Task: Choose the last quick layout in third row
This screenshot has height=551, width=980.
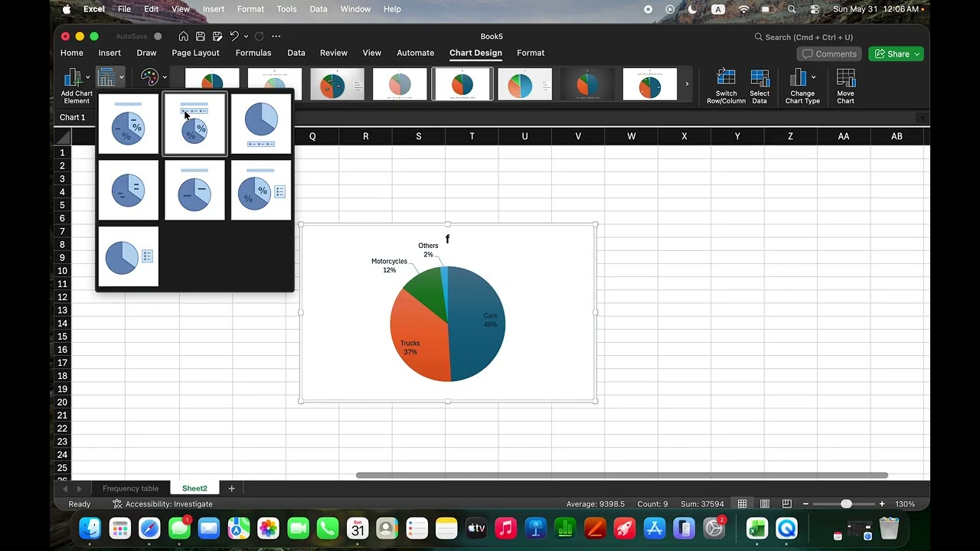Action: click(129, 256)
